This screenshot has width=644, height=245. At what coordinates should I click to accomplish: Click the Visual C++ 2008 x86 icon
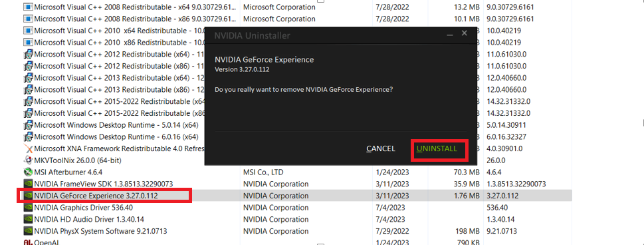[x=29, y=19]
